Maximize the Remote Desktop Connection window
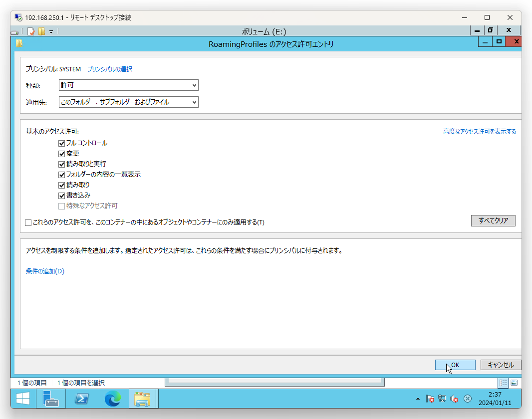532x419 pixels. pyautogui.click(x=487, y=17)
